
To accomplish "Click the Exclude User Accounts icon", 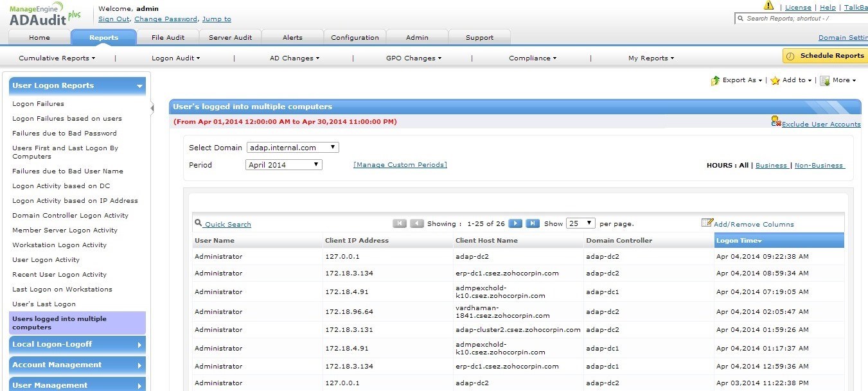I will click(x=776, y=122).
